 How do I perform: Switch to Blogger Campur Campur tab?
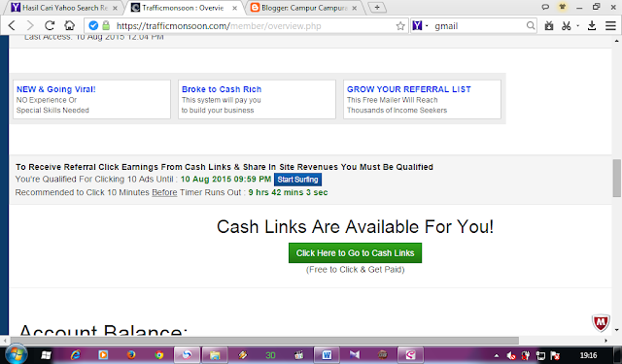click(304, 8)
